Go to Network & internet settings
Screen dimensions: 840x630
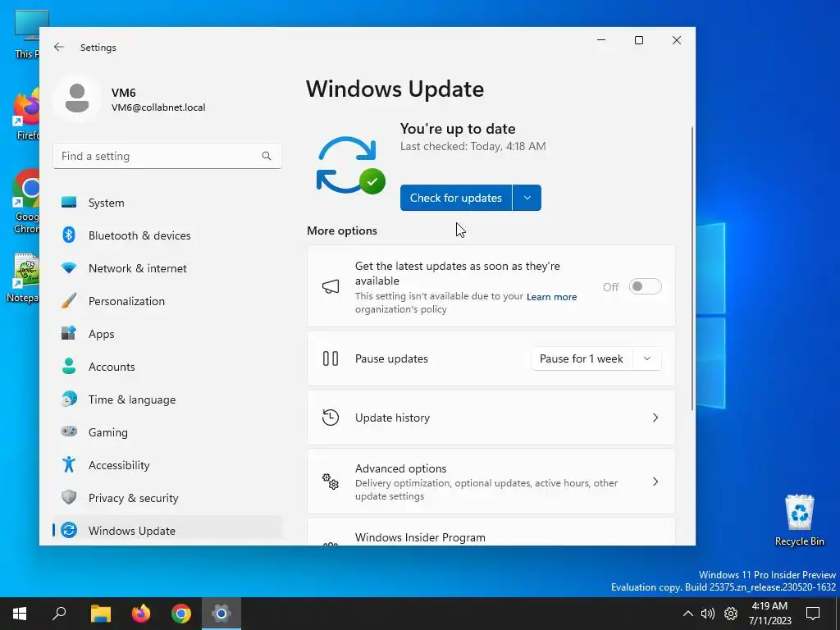click(167, 268)
